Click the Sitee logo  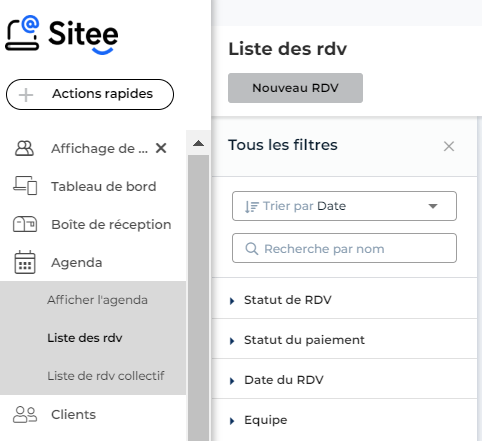[x=62, y=35]
